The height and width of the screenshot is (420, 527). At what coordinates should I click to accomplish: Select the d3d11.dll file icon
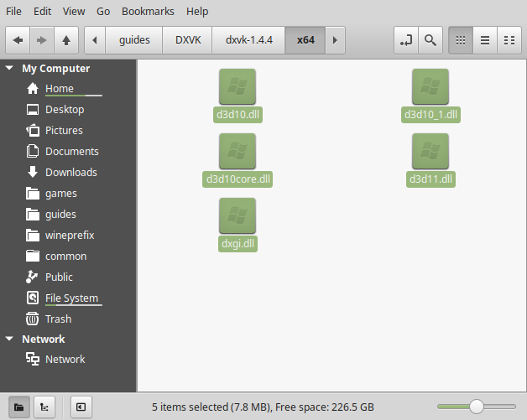click(430, 151)
